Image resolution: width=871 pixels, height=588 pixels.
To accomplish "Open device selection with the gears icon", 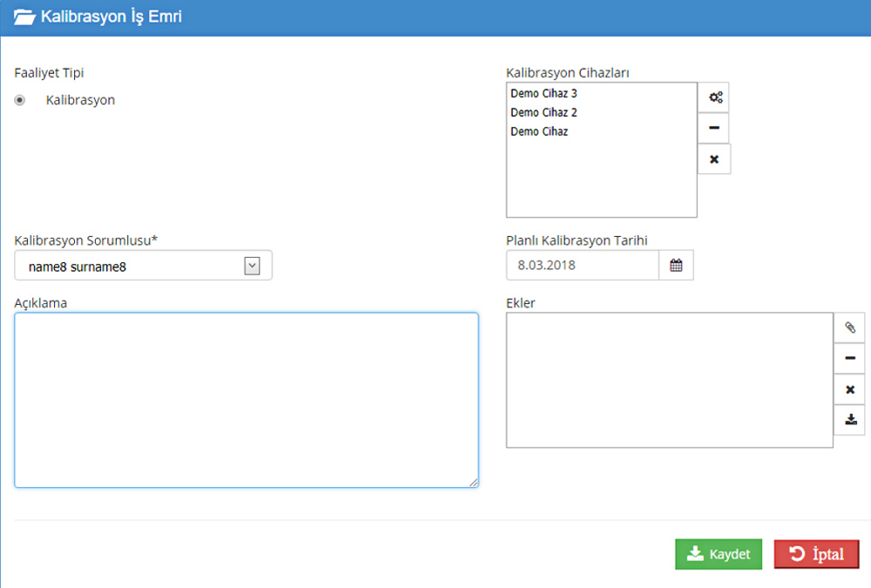I will click(714, 98).
